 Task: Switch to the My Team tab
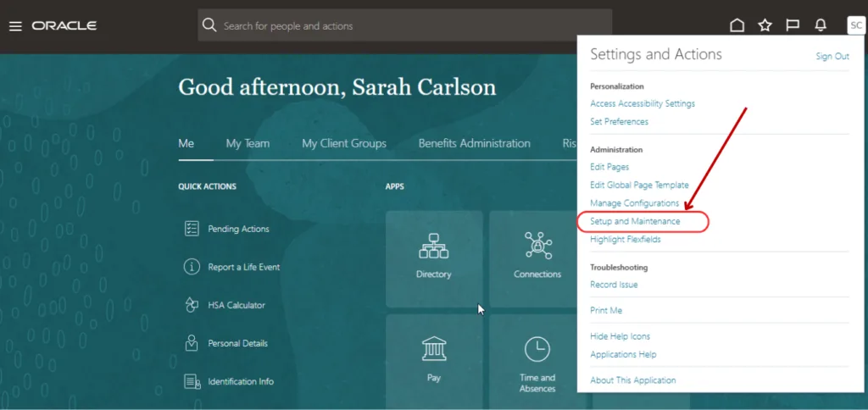248,144
